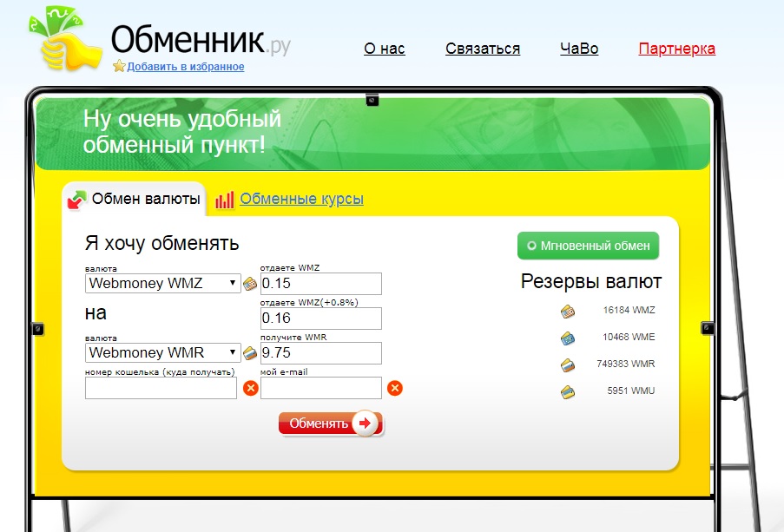Click the отдаете WMZ(+0.8%) amount field

pos(321,319)
